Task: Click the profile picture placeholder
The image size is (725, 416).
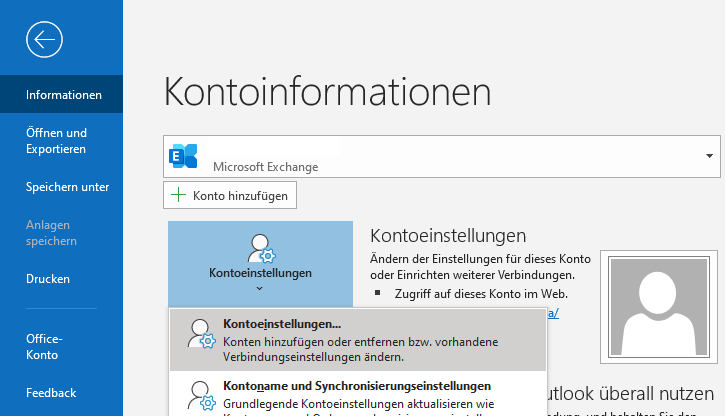Action: coord(659,307)
